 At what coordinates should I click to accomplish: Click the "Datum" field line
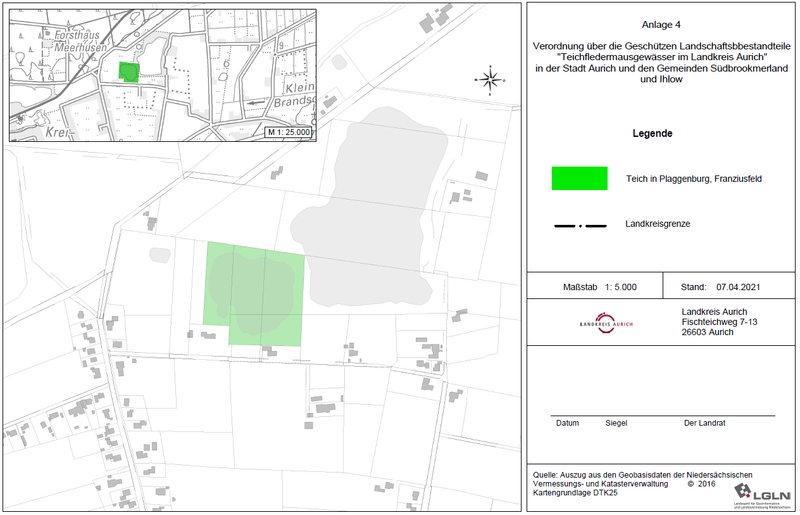pos(567,423)
